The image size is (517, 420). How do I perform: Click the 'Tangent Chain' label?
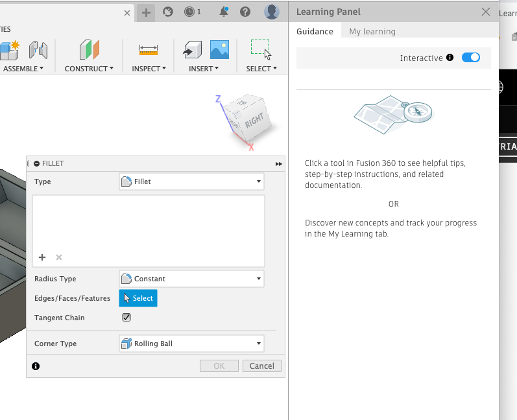coord(59,318)
